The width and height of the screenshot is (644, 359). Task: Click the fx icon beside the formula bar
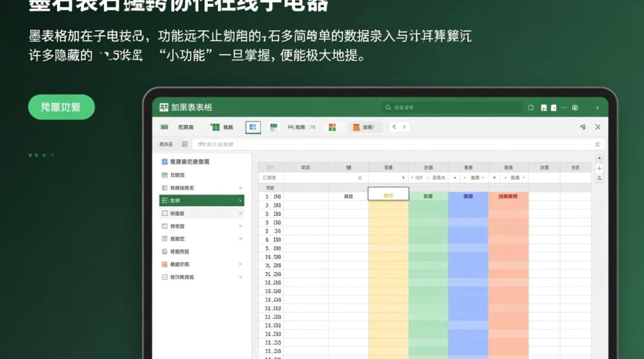click(x=184, y=144)
